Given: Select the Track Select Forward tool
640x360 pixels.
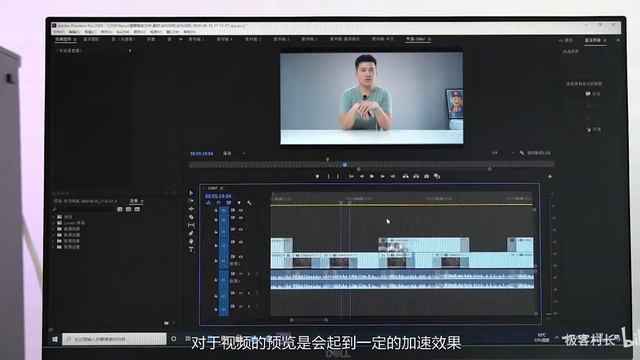Looking at the screenshot, I should (x=191, y=201).
